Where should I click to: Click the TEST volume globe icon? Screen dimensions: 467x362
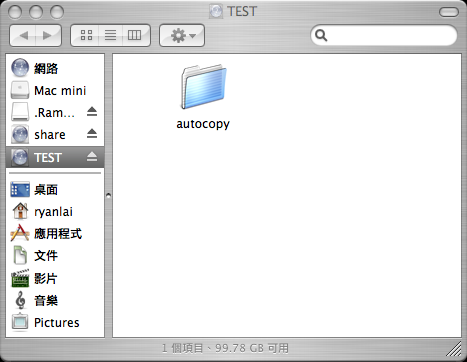tap(20, 157)
